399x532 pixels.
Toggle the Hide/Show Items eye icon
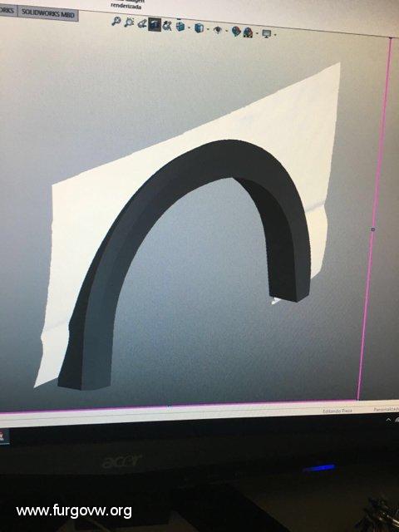point(218,30)
